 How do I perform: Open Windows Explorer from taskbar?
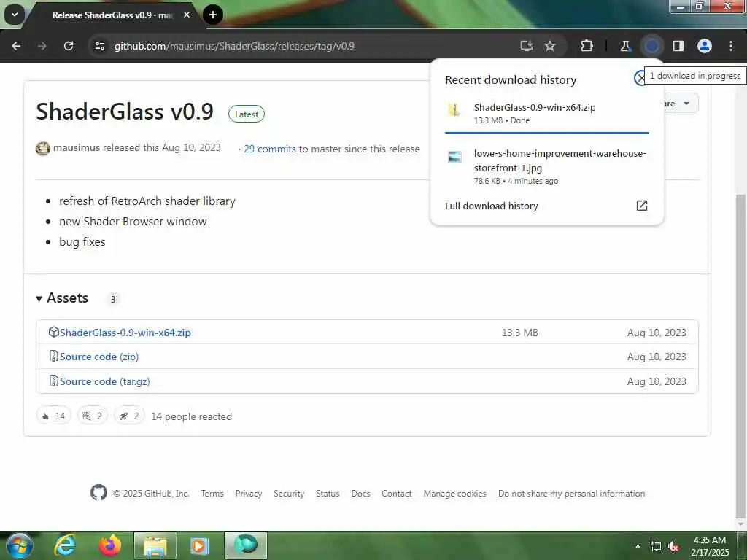pos(155,545)
